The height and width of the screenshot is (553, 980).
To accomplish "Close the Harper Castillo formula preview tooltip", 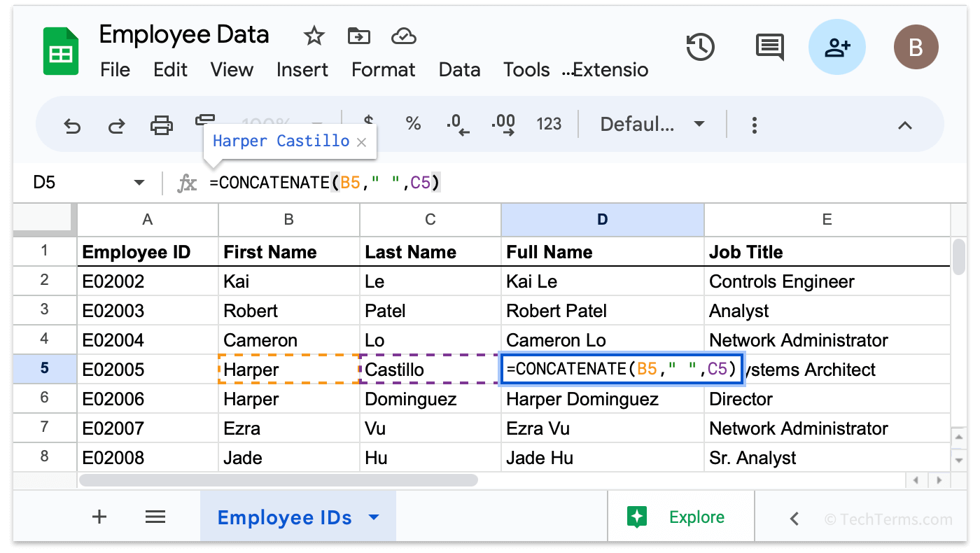I will [x=361, y=142].
